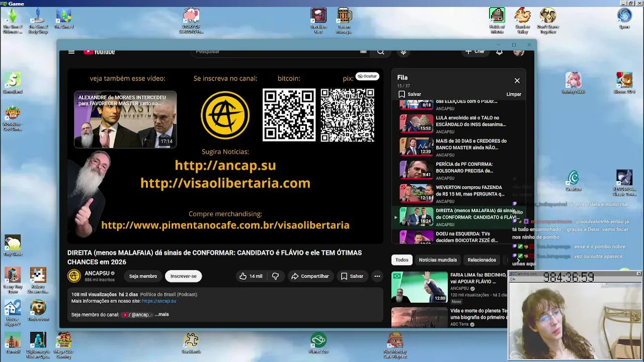Viewport: 644px width, 362px height.
Task: Open YouTube notifications bell
Action: tap(499, 51)
